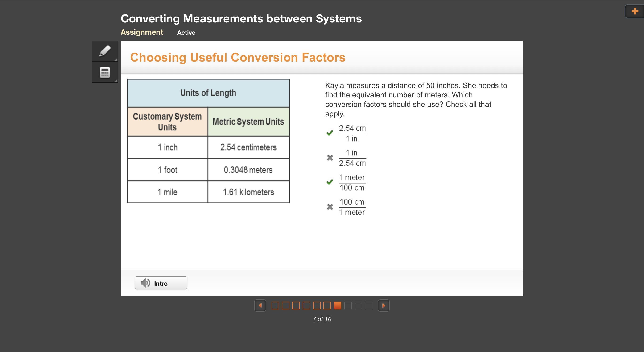Toggle the 1 in. over 2.54 cm option
The width and height of the screenshot is (644, 352).
pos(330,158)
